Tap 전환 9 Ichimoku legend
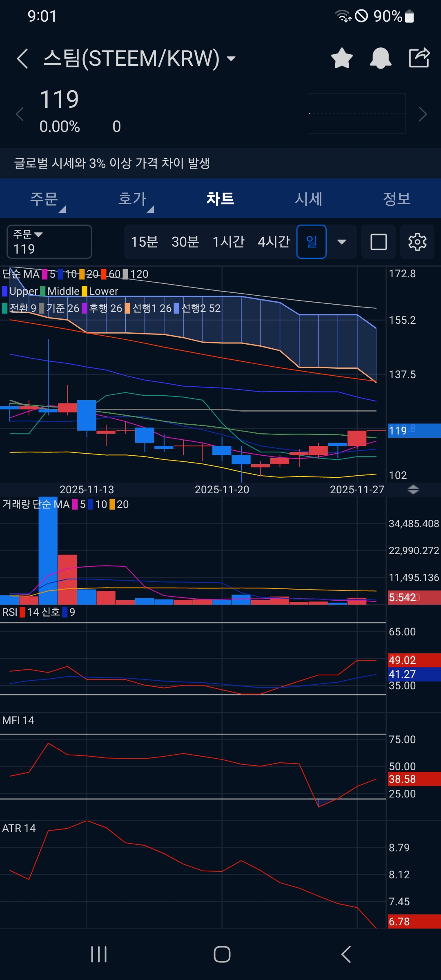This screenshot has width=441, height=980. (x=20, y=308)
